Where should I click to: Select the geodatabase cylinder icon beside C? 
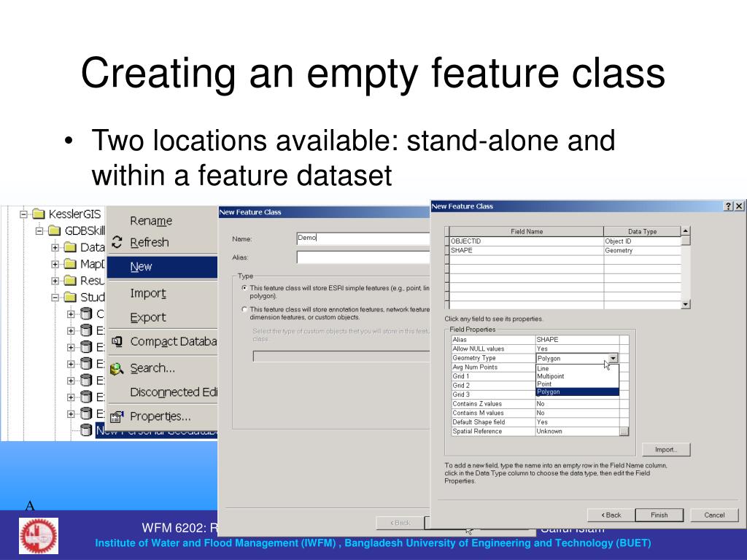pyautogui.click(x=86, y=314)
